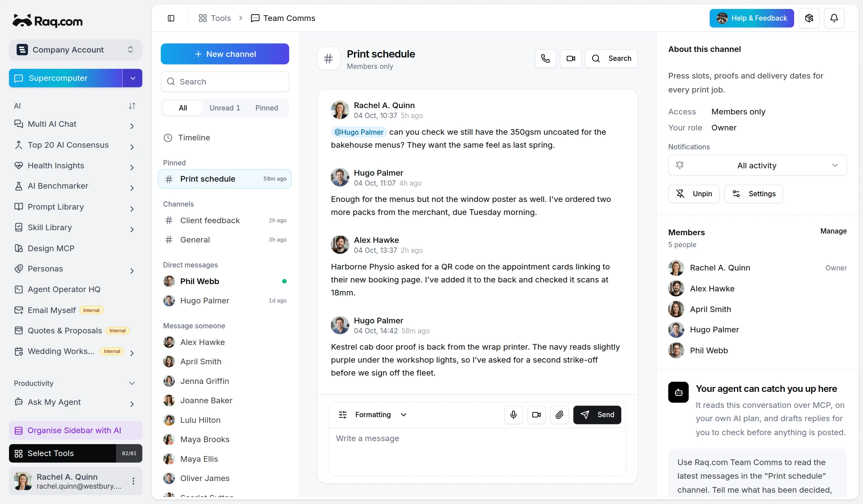Image resolution: width=863 pixels, height=504 pixels.
Task: Open Email Myself tool
Action: (x=75, y=310)
